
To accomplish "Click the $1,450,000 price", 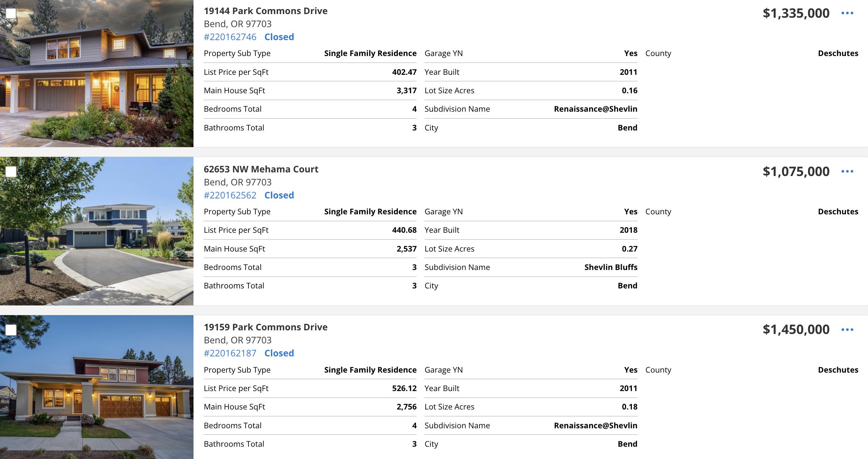I will [796, 329].
